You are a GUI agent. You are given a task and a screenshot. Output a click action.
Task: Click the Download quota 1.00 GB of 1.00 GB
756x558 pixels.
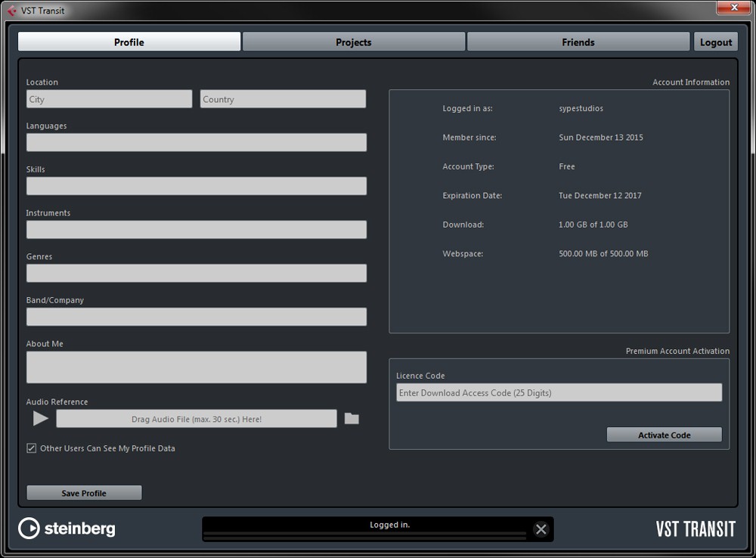coord(593,225)
